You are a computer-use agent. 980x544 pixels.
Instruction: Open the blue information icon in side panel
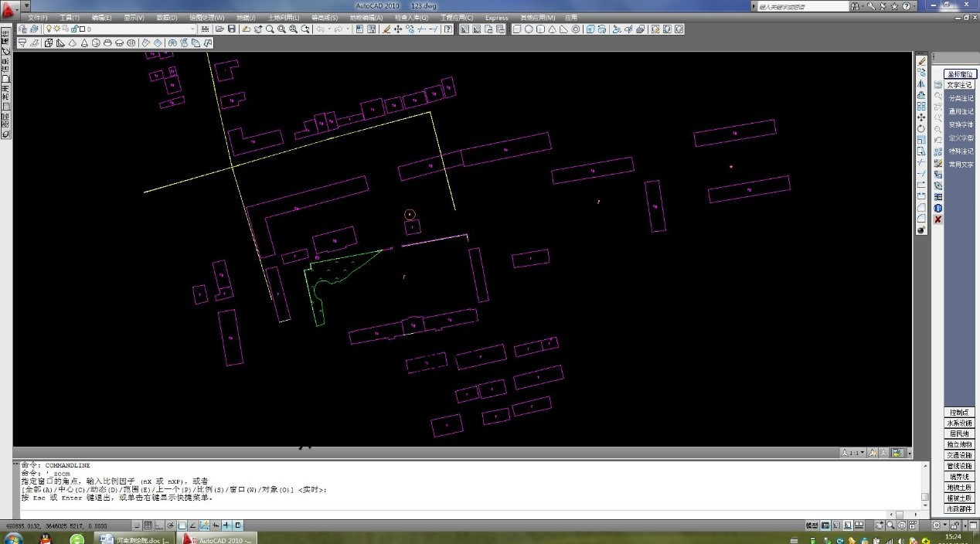tap(938, 209)
